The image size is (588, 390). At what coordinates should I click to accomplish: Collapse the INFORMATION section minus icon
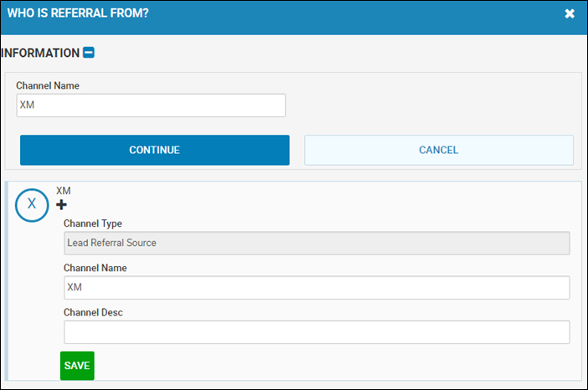coord(89,53)
